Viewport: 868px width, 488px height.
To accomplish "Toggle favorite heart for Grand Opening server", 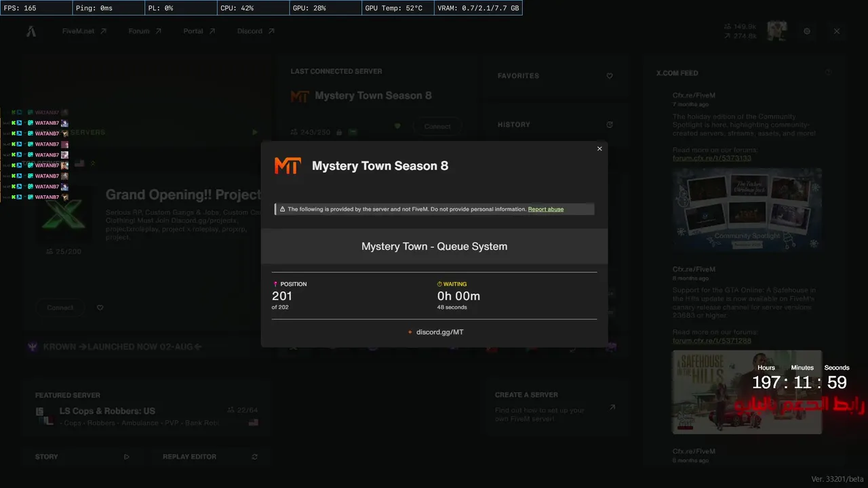I will (x=100, y=308).
